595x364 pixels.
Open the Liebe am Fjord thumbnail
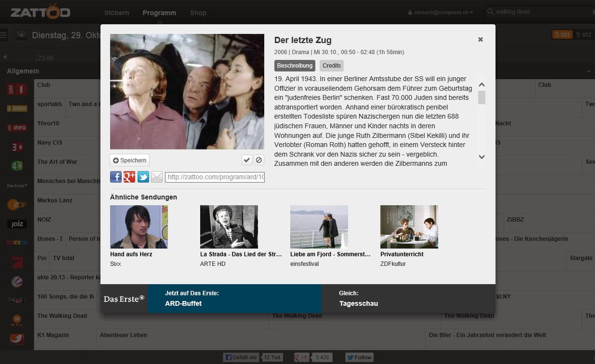(x=319, y=227)
